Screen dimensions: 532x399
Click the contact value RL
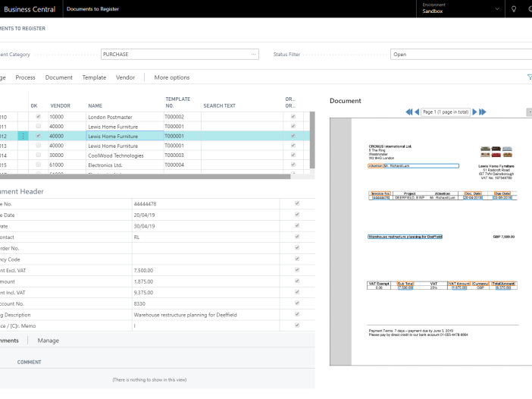tap(136, 237)
